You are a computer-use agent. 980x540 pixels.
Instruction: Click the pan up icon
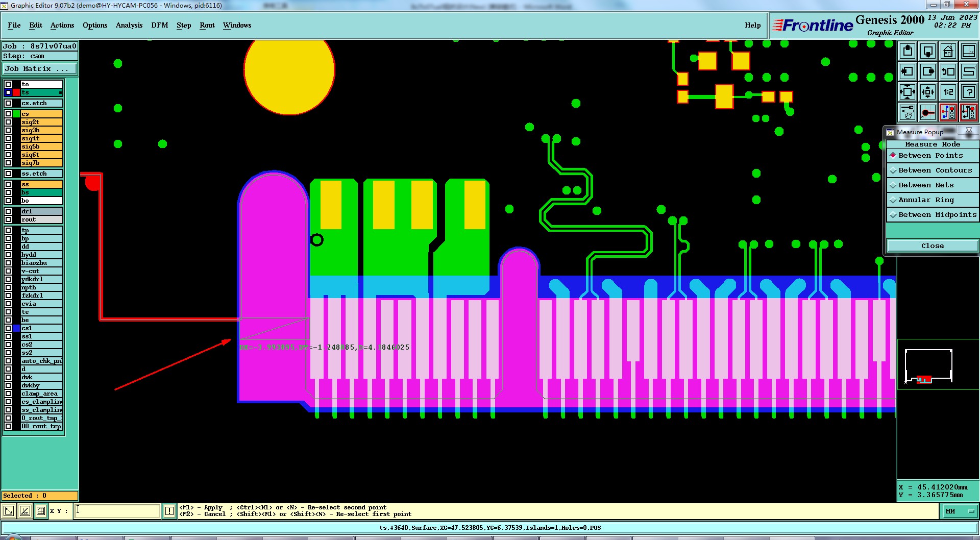pyautogui.click(x=908, y=51)
